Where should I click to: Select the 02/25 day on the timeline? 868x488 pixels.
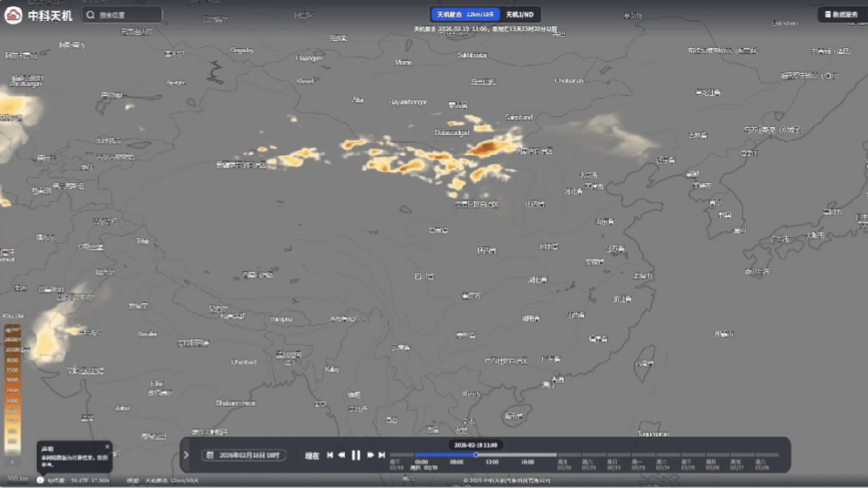(x=688, y=465)
